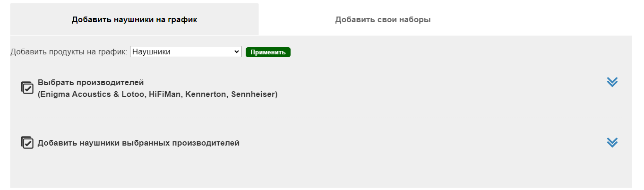Click the selected manufacturers list in parentheses

pyautogui.click(x=158, y=95)
